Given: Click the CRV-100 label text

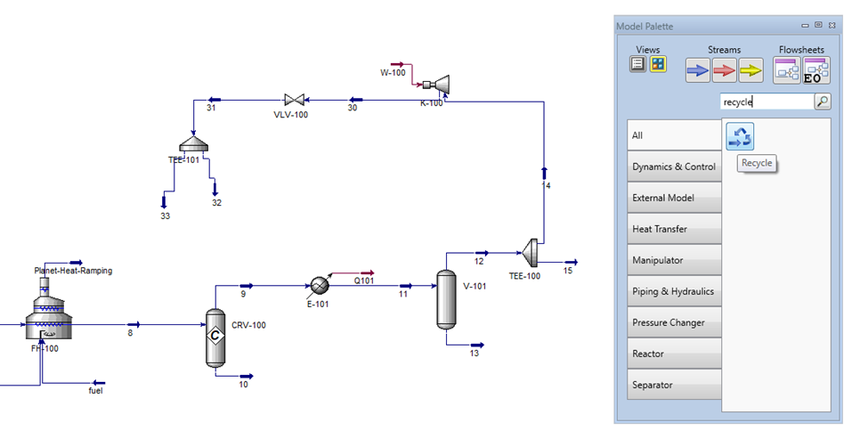Looking at the screenshot, I should click(248, 325).
